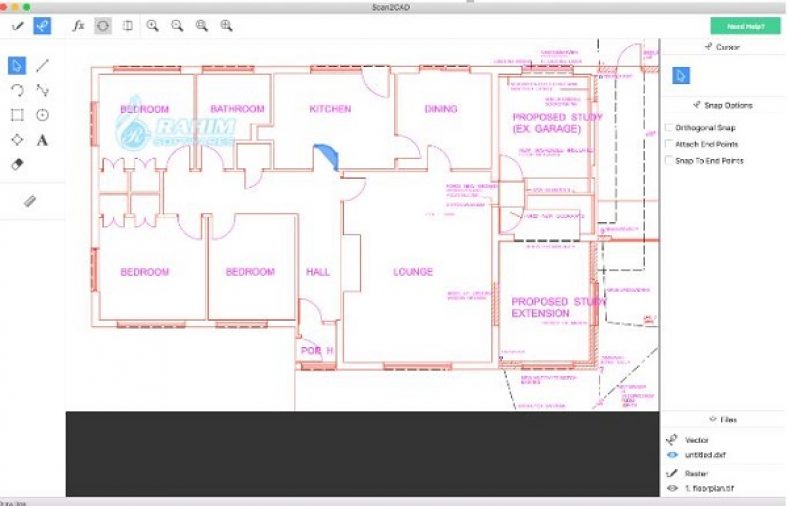
Task: Collapse the Files panel header
Action: (723, 419)
